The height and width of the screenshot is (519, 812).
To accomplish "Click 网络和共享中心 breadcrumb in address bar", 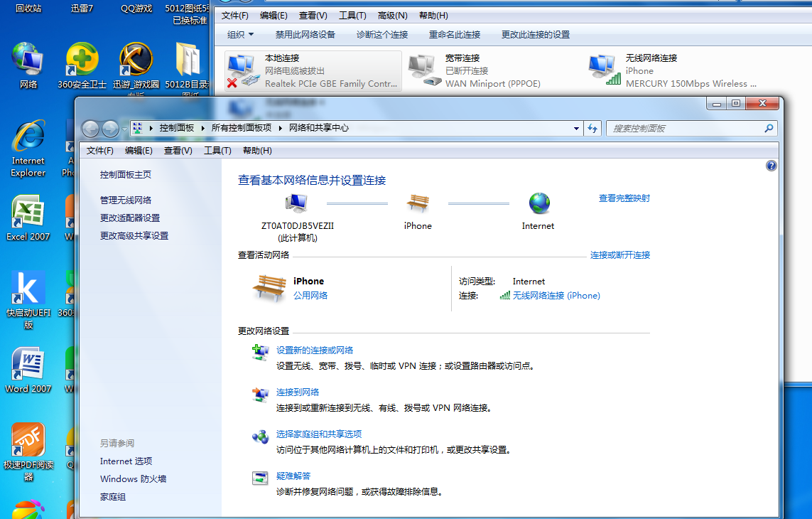I will coord(319,128).
